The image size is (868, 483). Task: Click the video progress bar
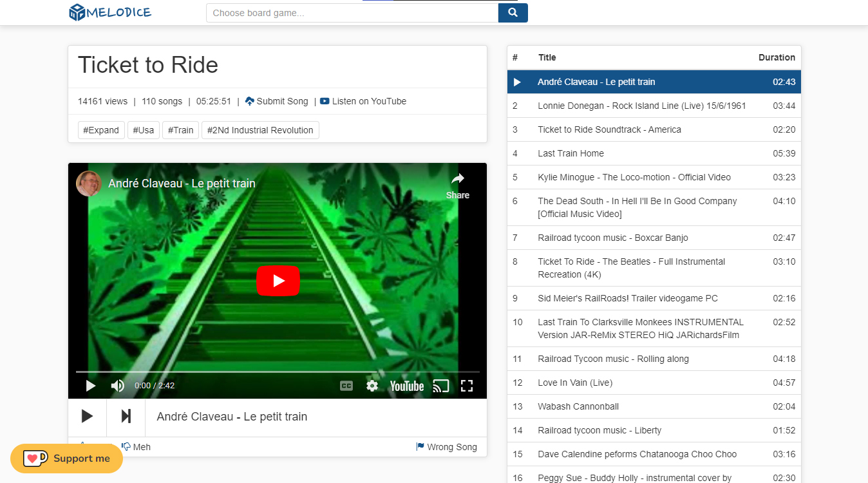pyautogui.click(x=278, y=372)
